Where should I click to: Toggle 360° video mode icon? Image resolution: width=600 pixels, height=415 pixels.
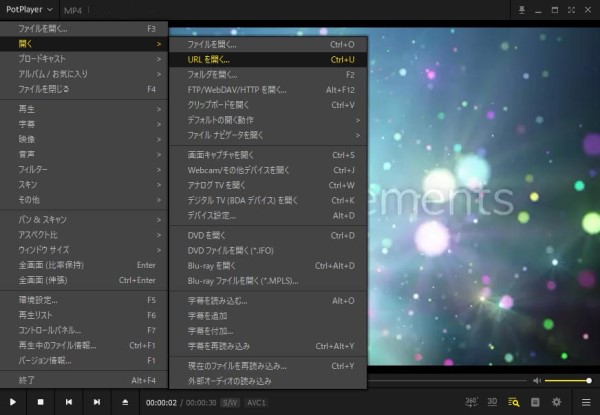point(471,402)
